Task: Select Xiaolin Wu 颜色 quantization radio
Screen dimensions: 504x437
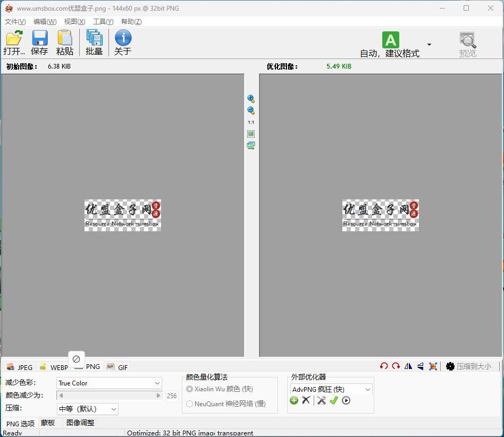Action: (189, 389)
